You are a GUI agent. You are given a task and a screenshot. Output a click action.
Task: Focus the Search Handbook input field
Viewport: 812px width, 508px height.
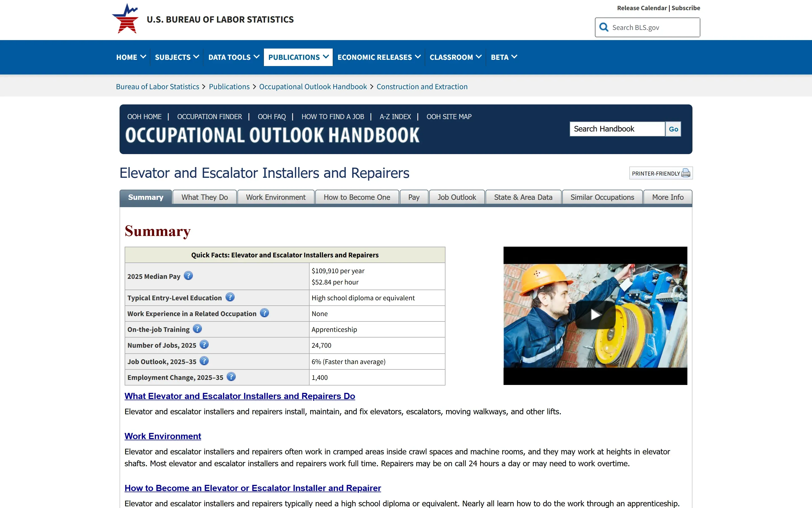click(x=617, y=129)
